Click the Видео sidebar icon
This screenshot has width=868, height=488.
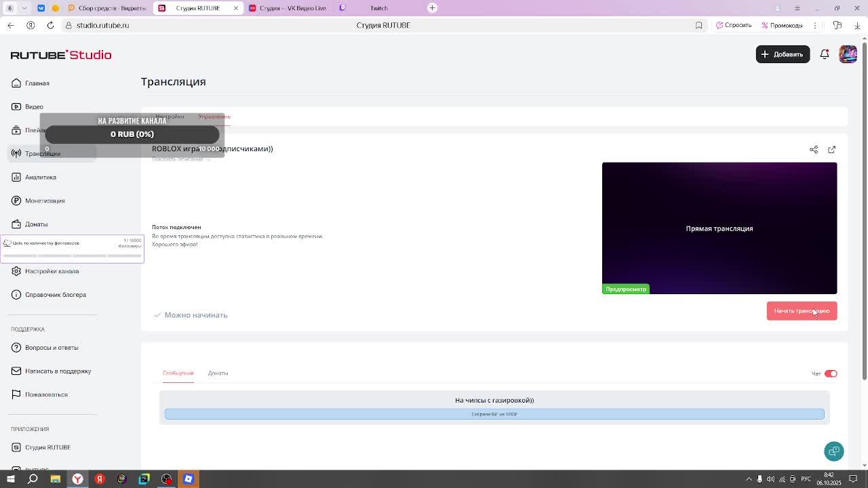pyautogui.click(x=16, y=106)
